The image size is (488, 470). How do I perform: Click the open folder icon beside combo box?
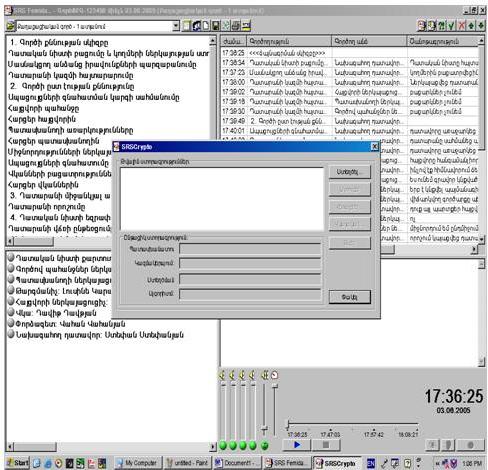pos(11,26)
